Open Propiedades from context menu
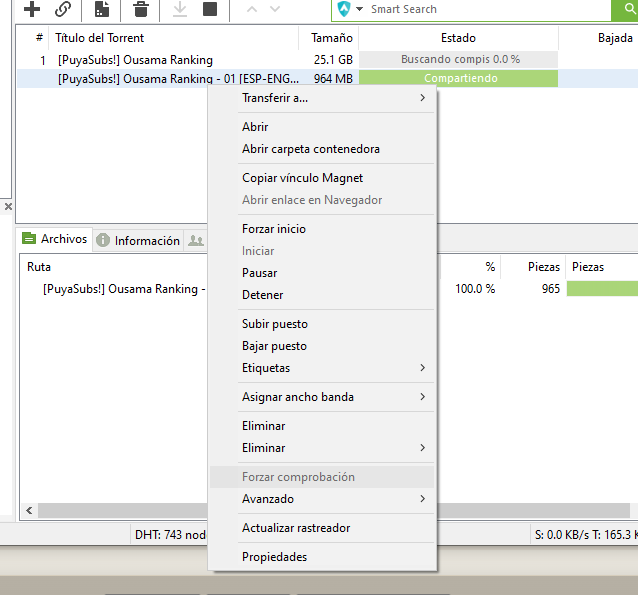 (x=322, y=556)
